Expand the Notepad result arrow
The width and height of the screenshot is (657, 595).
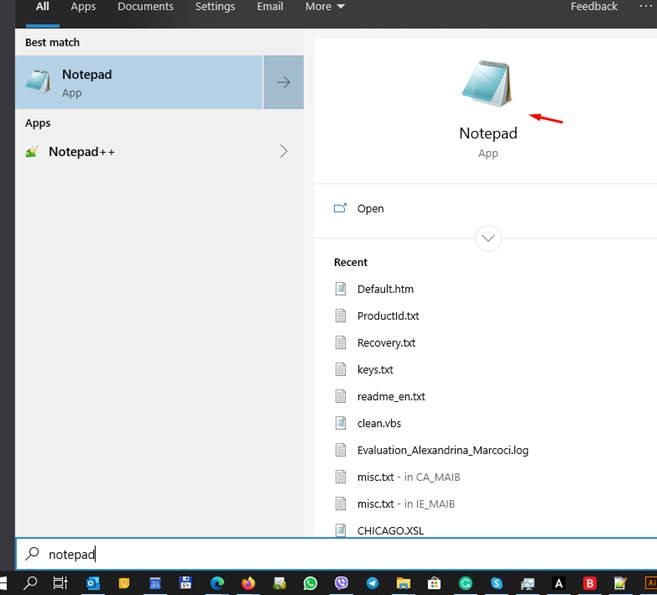pos(283,82)
